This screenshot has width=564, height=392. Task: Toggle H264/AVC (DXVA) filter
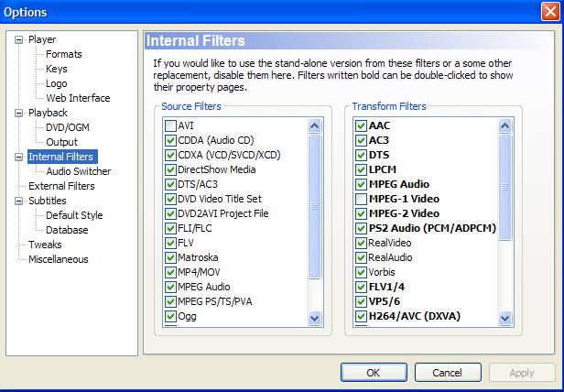361,316
